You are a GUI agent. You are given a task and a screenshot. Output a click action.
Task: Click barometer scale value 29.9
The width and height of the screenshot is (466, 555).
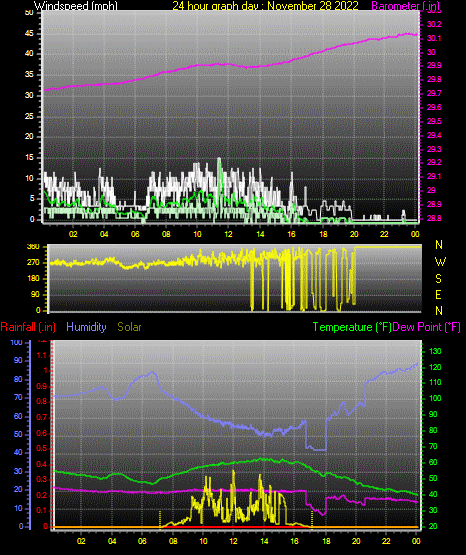434,65
